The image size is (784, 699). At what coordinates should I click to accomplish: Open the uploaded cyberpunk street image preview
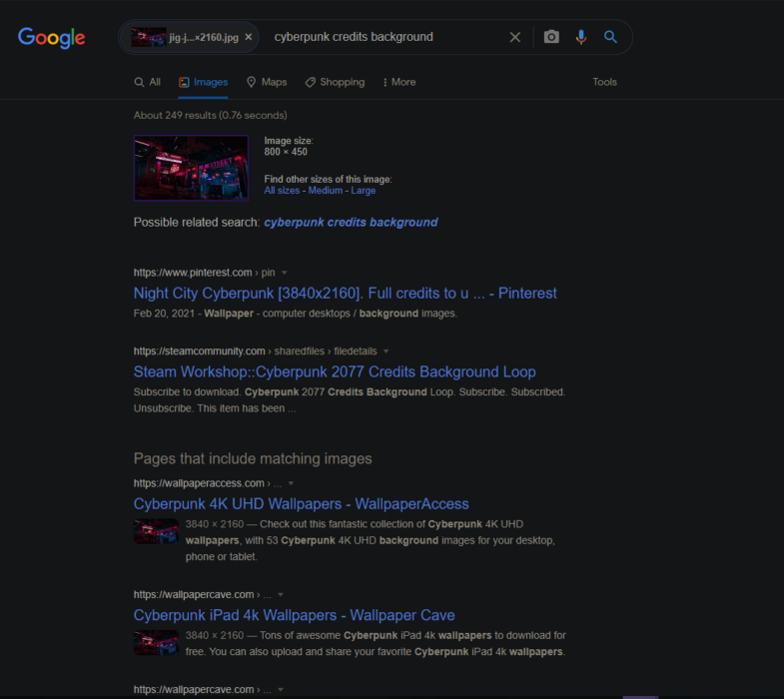tap(191, 168)
